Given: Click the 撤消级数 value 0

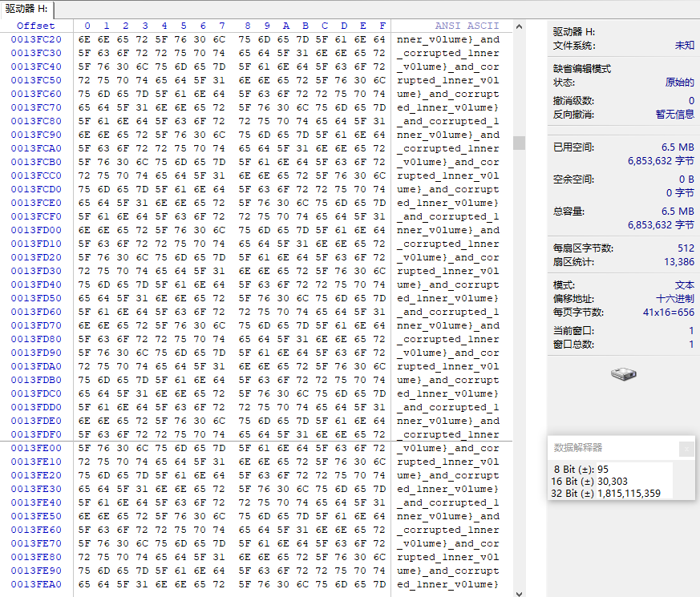Looking at the screenshot, I should (691, 101).
